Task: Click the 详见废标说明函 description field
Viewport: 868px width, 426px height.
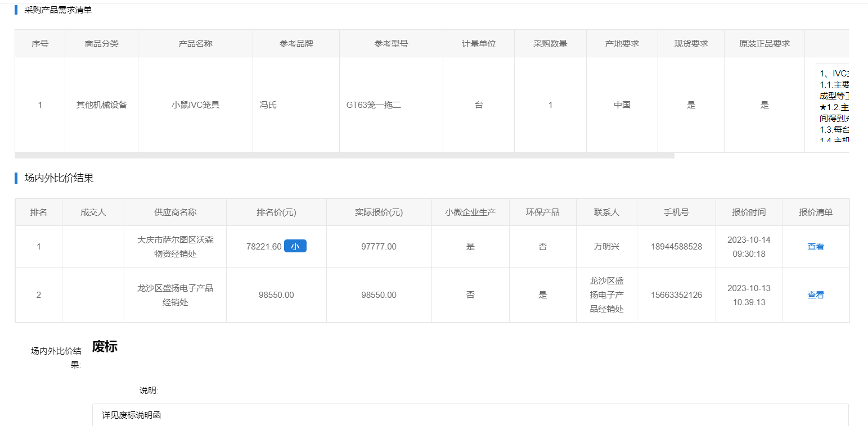Action: [470, 415]
